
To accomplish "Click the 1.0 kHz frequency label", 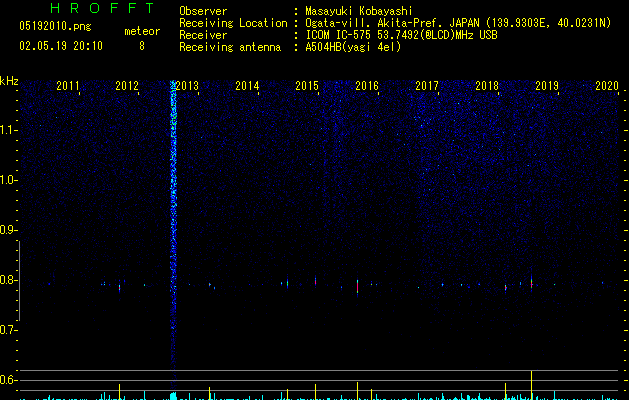I will (x=8, y=180).
